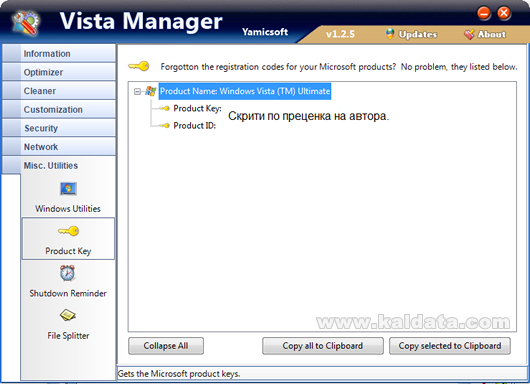
Task: Open the Customization section
Action: (59, 109)
